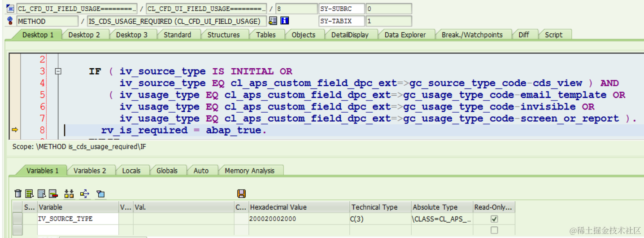Click the second CL_CFD_UI_FIELD_USAGE include field
Image resolution: width=644 pixels, height=238 pixels.
206,9
